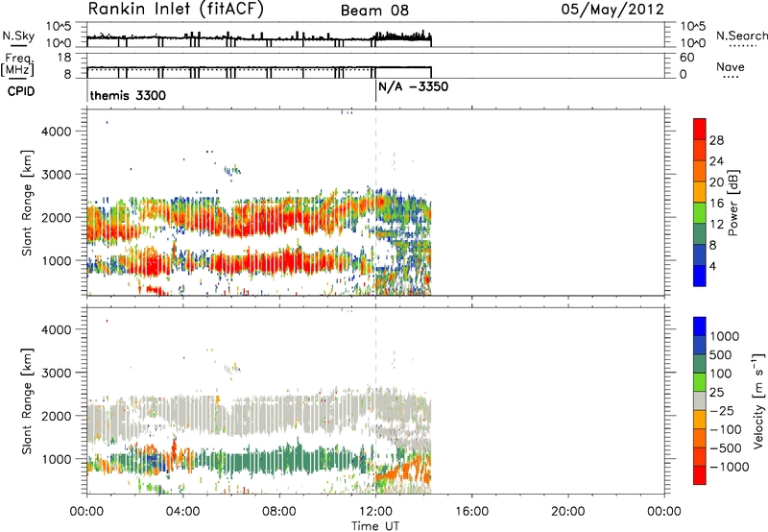Click the date "05/May/2012"

[612, 10]
